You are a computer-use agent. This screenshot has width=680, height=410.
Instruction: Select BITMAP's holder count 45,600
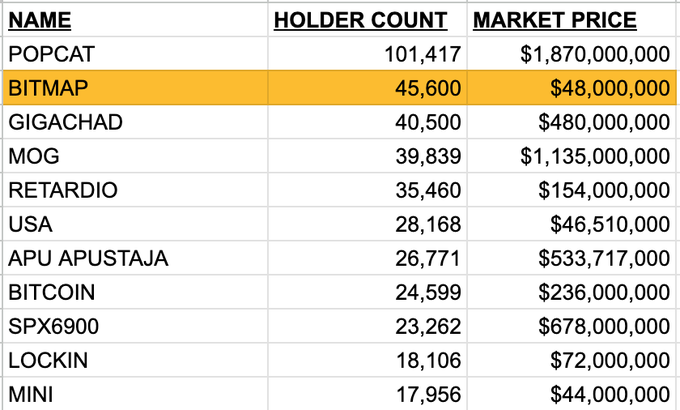click(428, 88)
